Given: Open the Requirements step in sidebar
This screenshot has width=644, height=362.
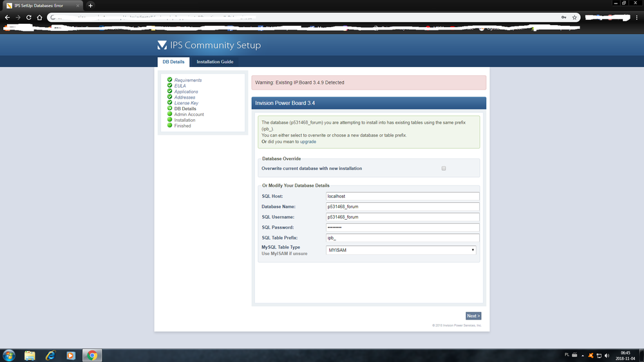Looking at the screenshot, I should [x=188, y=80].
